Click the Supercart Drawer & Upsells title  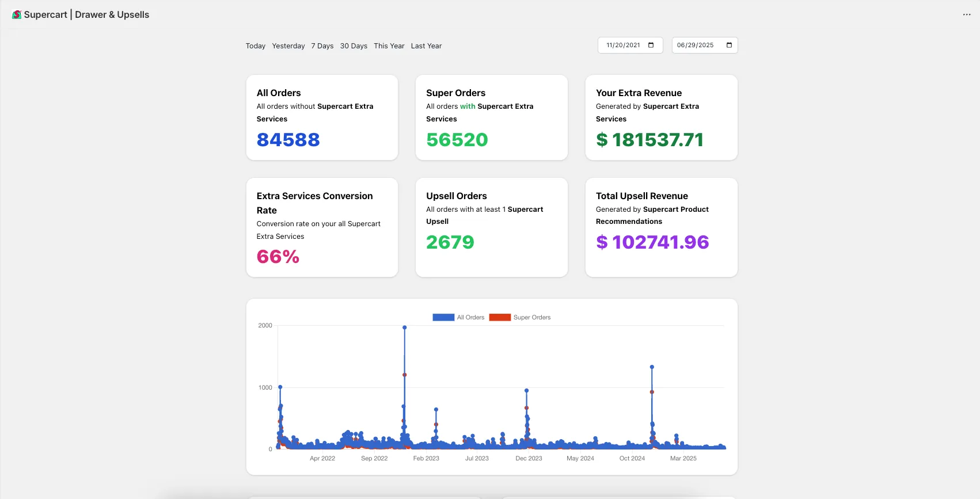point(86,14)
